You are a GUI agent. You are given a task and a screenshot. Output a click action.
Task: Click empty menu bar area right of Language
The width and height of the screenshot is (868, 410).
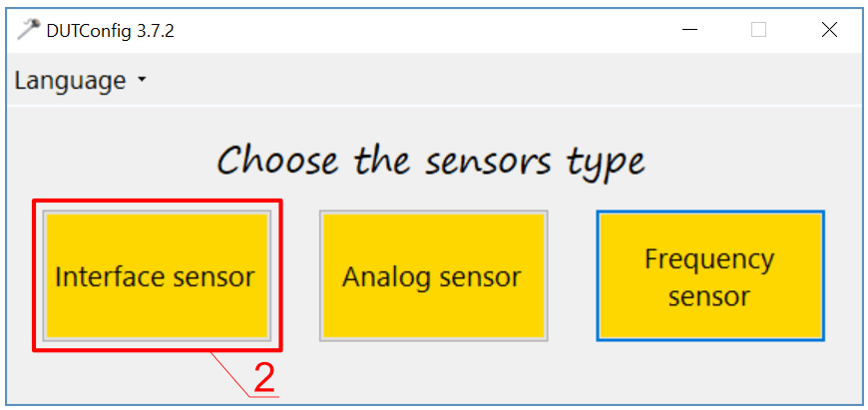coord(499,81)
